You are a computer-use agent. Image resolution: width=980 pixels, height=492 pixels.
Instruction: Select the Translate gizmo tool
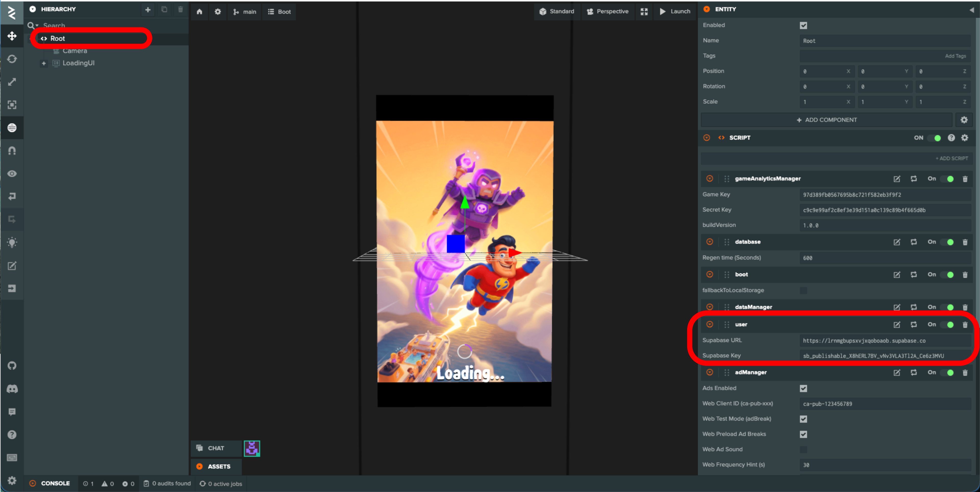[12, 36]
